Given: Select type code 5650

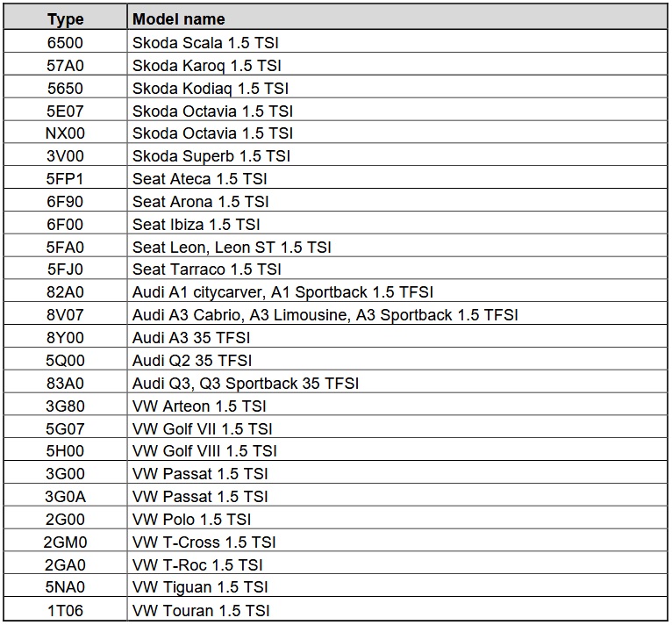Looking at the screenshot, I should coord(65,88).
